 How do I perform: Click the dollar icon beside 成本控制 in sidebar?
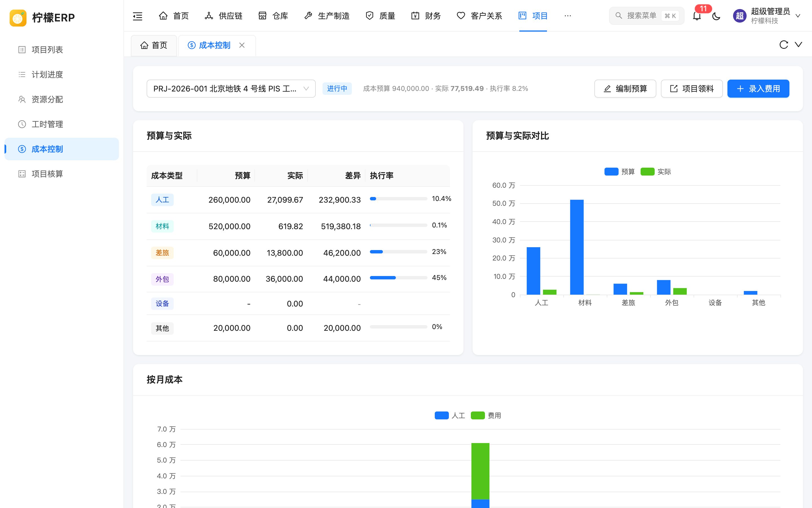(x=22, y=149)
